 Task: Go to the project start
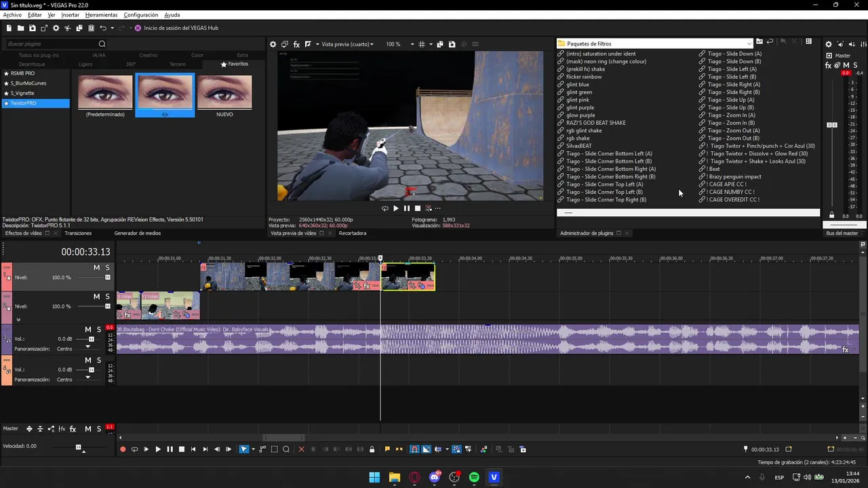point(193,449)
